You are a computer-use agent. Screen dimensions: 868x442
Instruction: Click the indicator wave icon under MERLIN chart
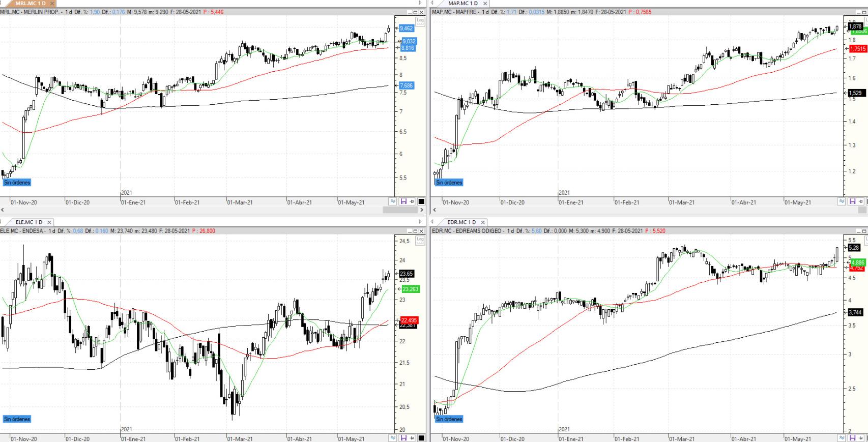tap(393, 202)
